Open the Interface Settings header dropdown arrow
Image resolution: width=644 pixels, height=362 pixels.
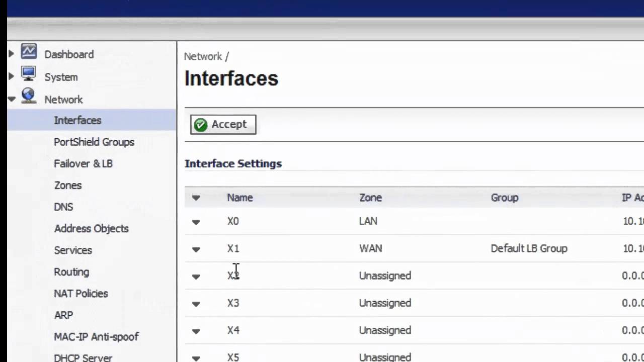click(x=196, y=198)
